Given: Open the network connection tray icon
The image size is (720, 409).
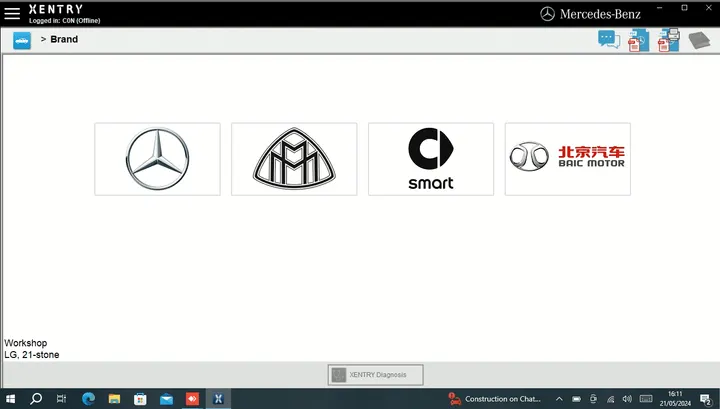Looking at the screenshot, I should (x=610, y=399).
